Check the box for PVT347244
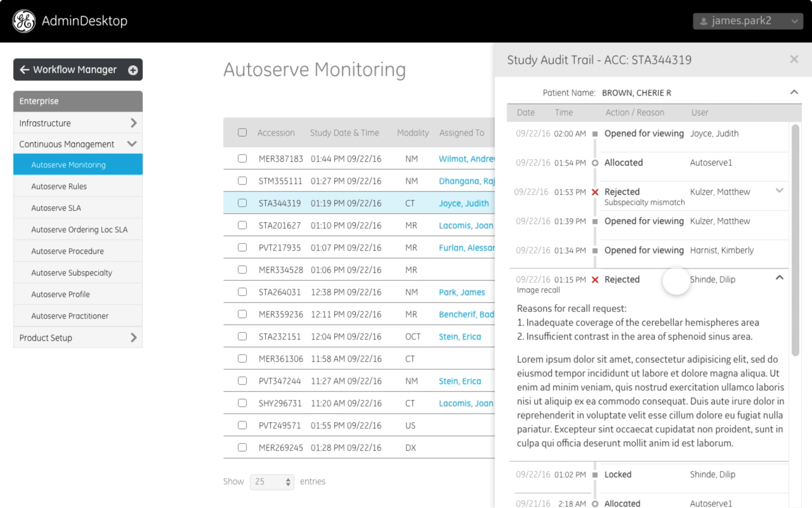Viewport: 812px width, 508px height. pyautogui.click(x=242, y=381)
